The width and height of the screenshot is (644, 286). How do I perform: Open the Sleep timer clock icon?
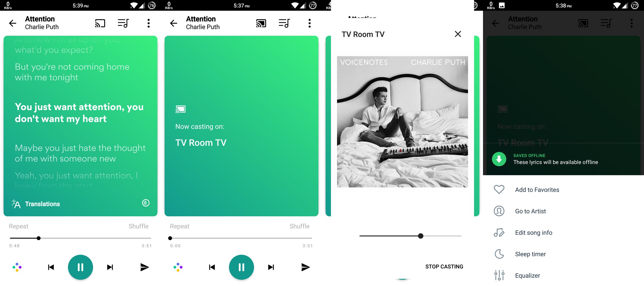(500, 254)
